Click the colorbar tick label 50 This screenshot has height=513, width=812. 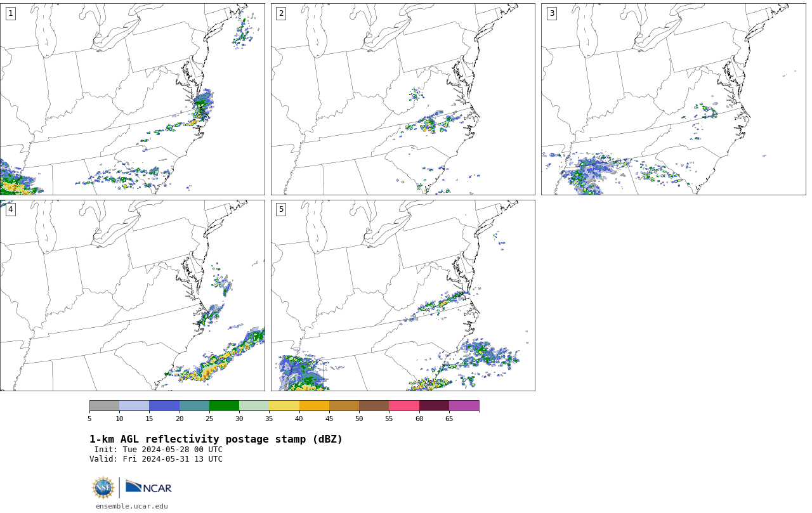point(359,419)
